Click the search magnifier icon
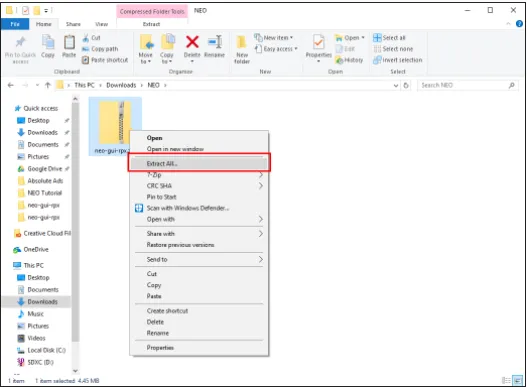 512,85
